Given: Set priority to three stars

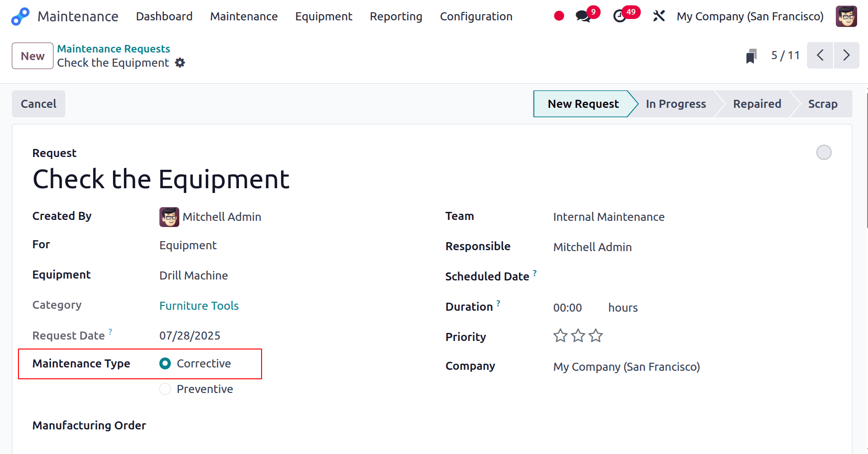Looking at the screenshot, I should point(596,336).
